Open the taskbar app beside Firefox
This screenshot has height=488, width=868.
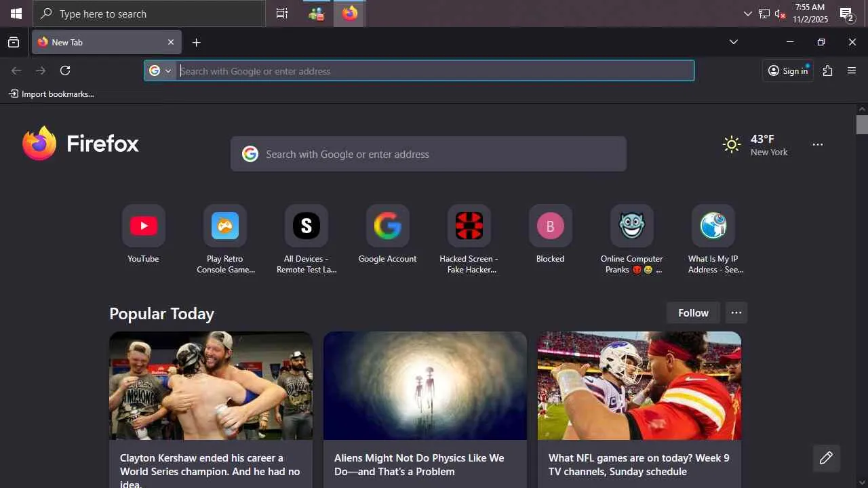pyautogui.click(x=316, y=14)
